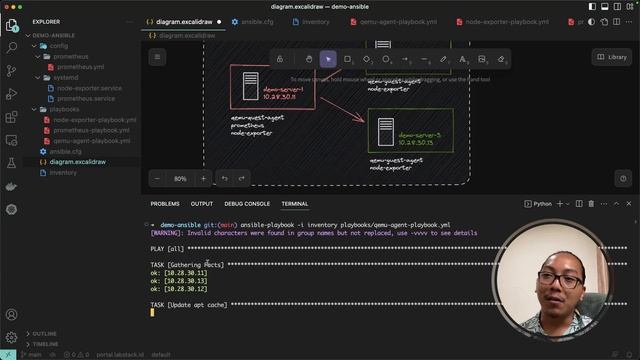Click the Excalidraw help button
This screenshot has height=360, width=640.
coord(623,178)
